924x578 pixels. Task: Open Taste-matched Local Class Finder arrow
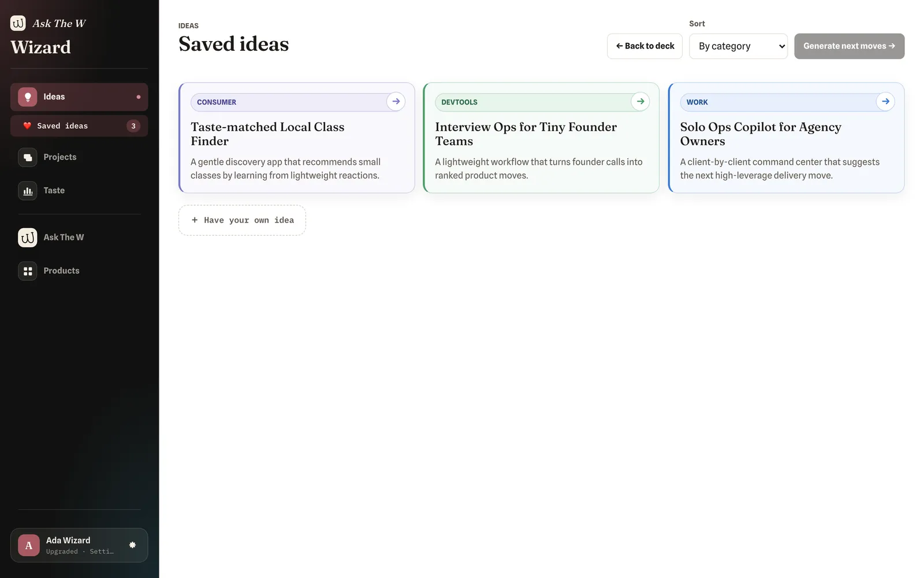coord(396,102)
